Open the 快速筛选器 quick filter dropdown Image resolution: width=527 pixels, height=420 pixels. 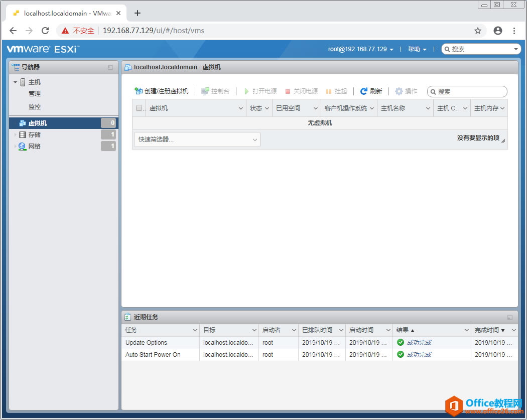pyautogui.click(x=197, y=139)
